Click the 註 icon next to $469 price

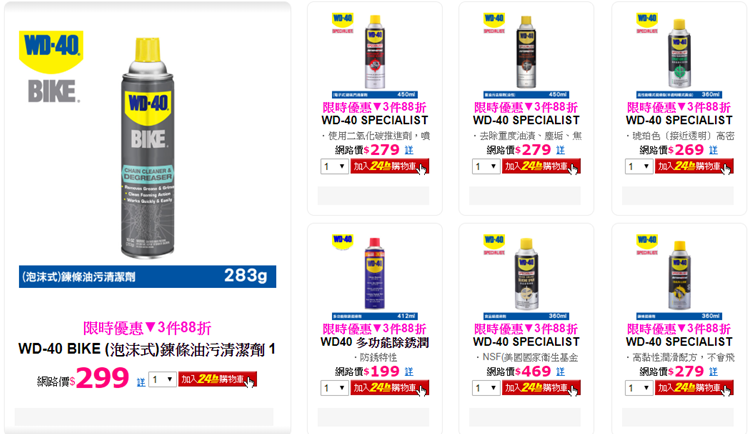pos(560,372)
